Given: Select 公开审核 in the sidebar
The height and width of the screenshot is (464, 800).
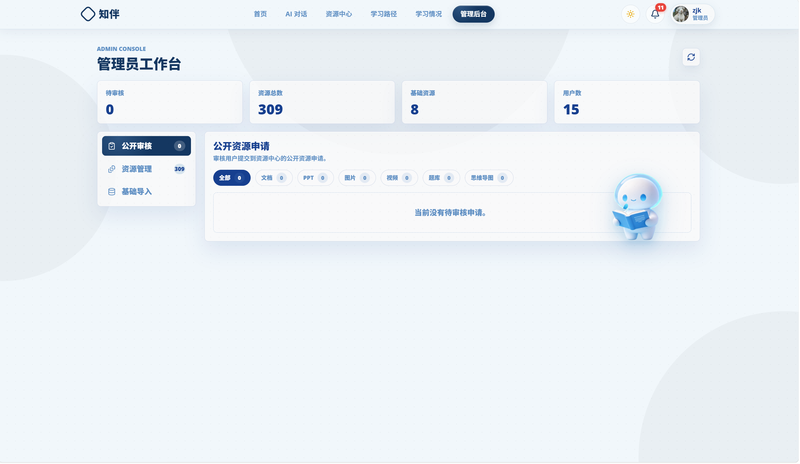Looking at the screenshot, I should point(146,146).
